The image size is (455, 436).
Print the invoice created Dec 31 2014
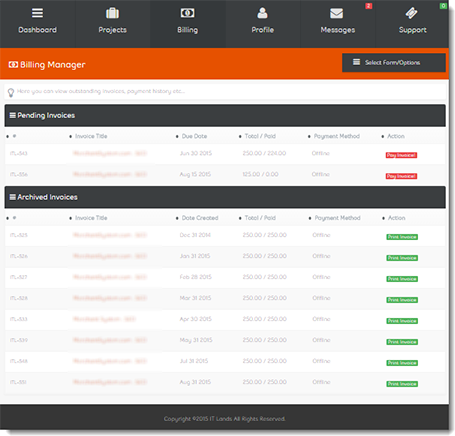[x=402, y=237]
